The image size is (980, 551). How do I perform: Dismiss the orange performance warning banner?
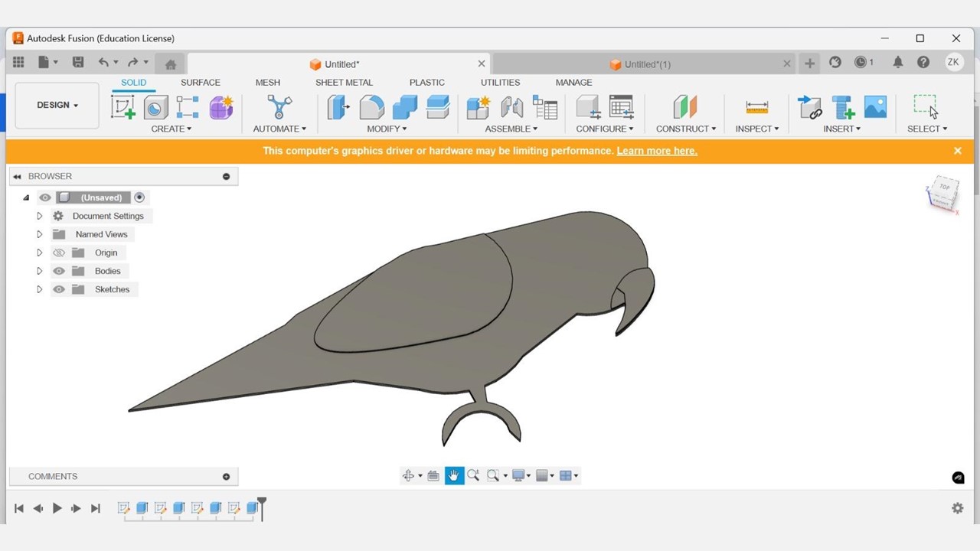pos(957,151)
